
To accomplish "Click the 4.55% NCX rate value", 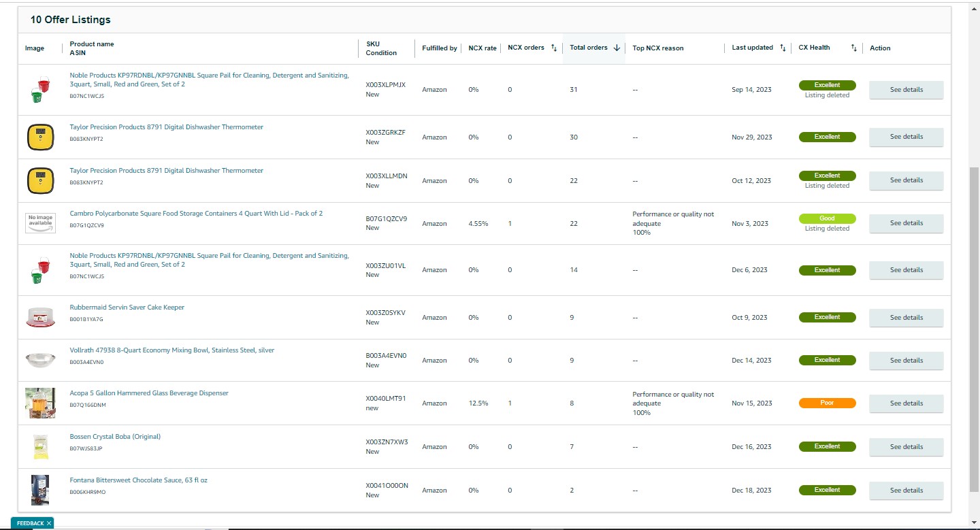I will pos(478,224).
